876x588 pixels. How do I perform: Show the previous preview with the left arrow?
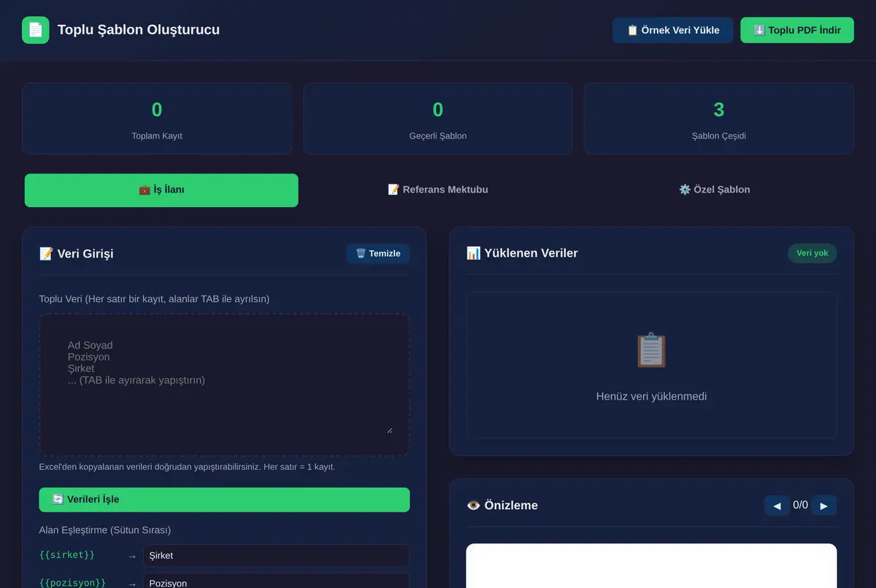click(777, 506)
